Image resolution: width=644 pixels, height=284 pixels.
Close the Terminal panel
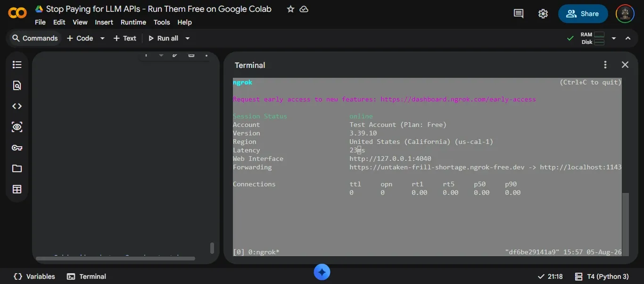[x=625, y=65]
